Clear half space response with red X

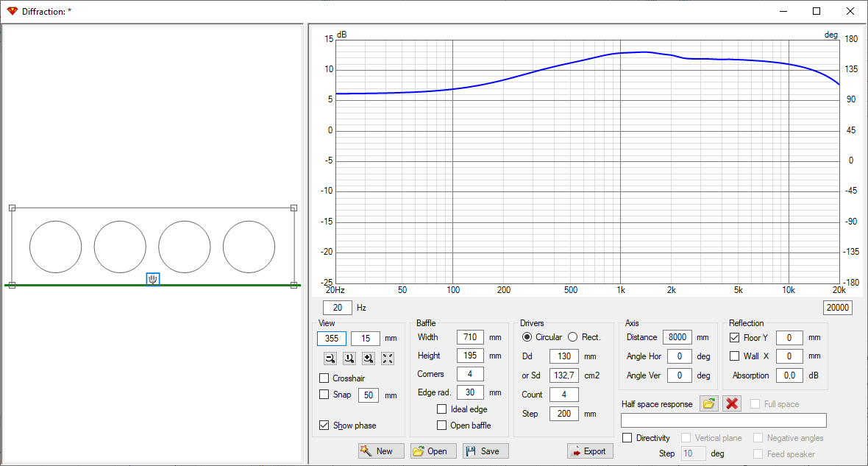(x=731, y=403)
